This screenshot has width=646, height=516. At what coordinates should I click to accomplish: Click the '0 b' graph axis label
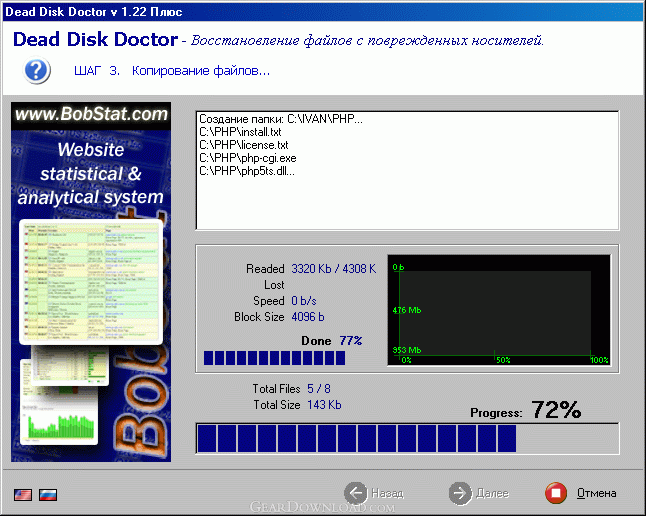coord(398,267)
